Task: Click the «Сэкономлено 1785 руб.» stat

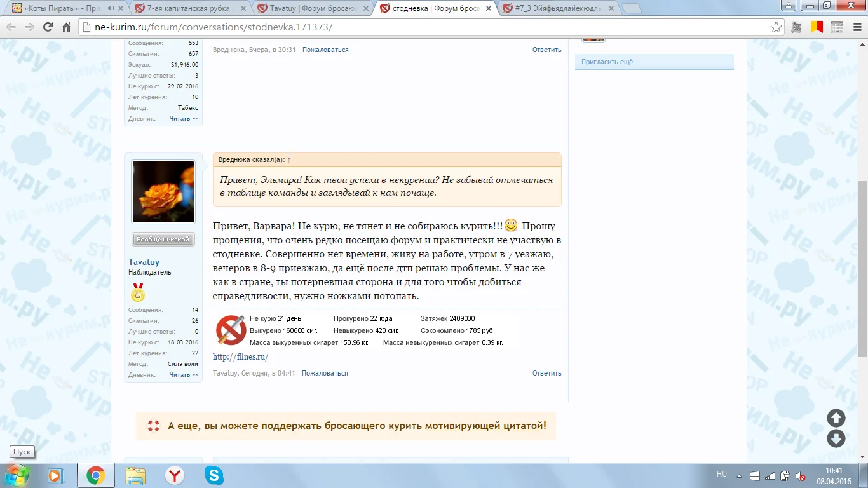Action: coord(458,330)
